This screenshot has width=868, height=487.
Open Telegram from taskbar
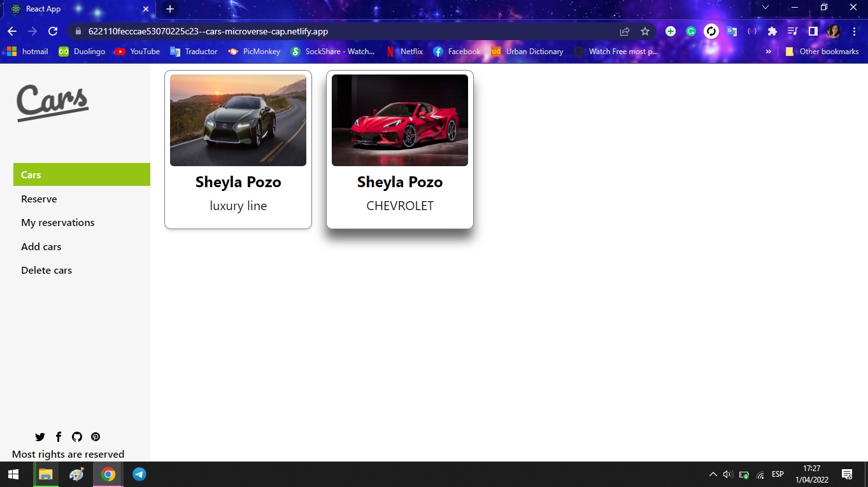(139, 474)
